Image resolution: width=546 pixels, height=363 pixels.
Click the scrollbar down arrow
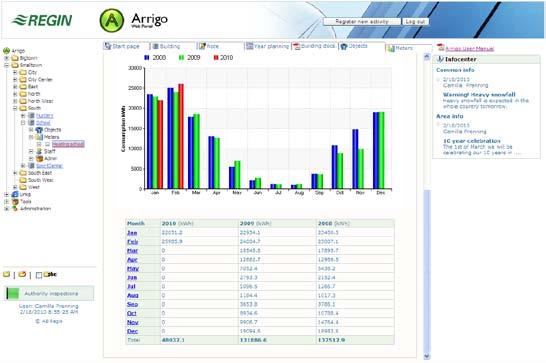pos(427,356)
